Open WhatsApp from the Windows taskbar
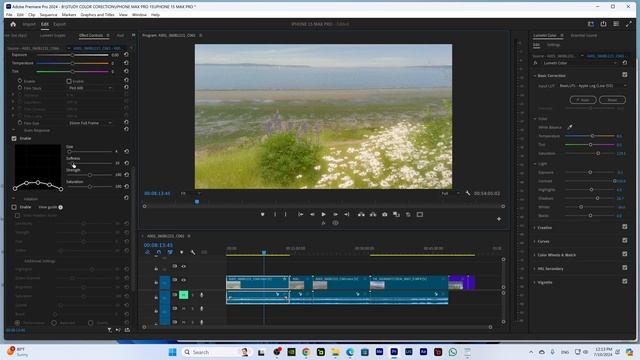Viewport: 640px width, 360px height. [453, 352]
